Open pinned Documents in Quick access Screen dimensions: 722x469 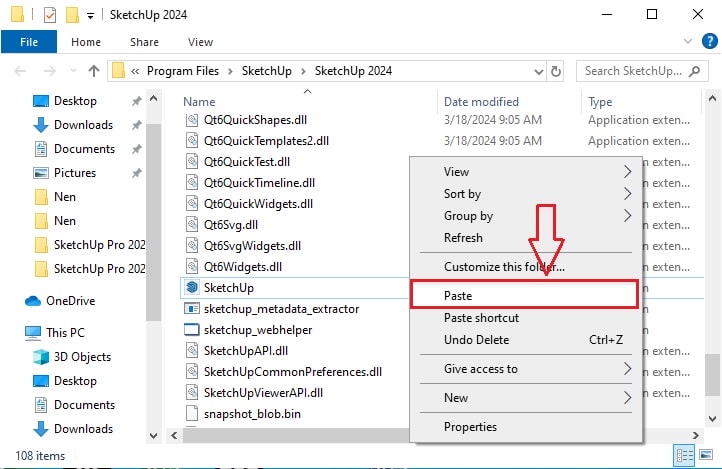coord(84,149)
